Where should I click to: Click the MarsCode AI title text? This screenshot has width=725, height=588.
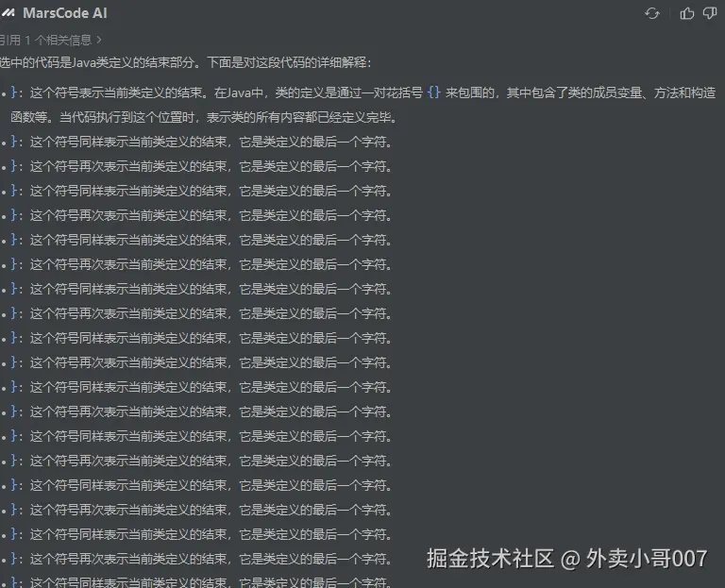pyautogui.click(x=65, y=13)
